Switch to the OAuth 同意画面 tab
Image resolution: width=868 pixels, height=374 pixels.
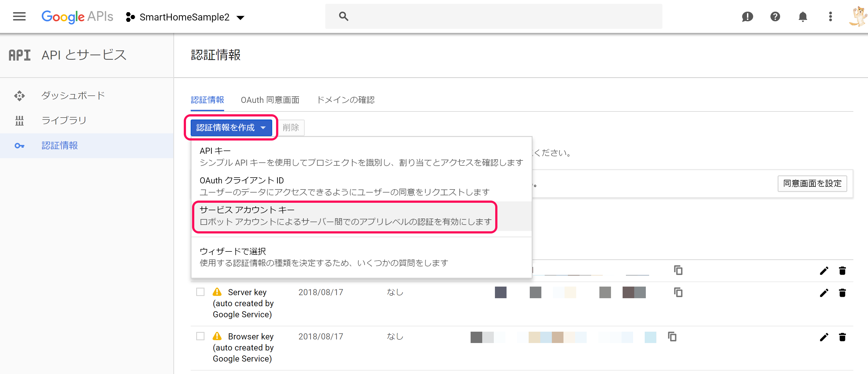point(270,100)
